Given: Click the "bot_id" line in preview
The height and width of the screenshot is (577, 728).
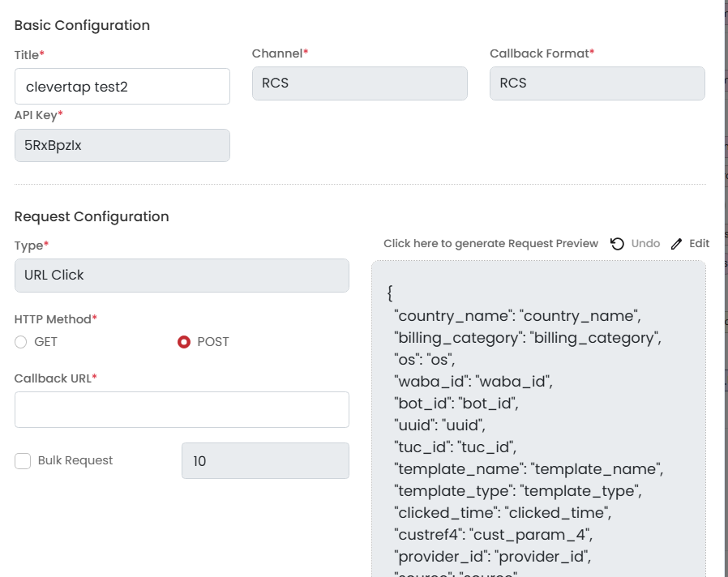Looking at the screenshot, I should [456, 404].
